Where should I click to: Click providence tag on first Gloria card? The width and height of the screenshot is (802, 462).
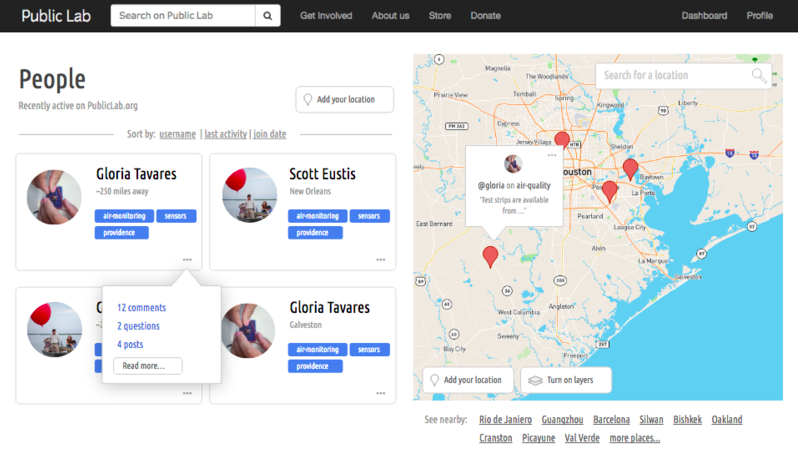click(x=122, y=233)
